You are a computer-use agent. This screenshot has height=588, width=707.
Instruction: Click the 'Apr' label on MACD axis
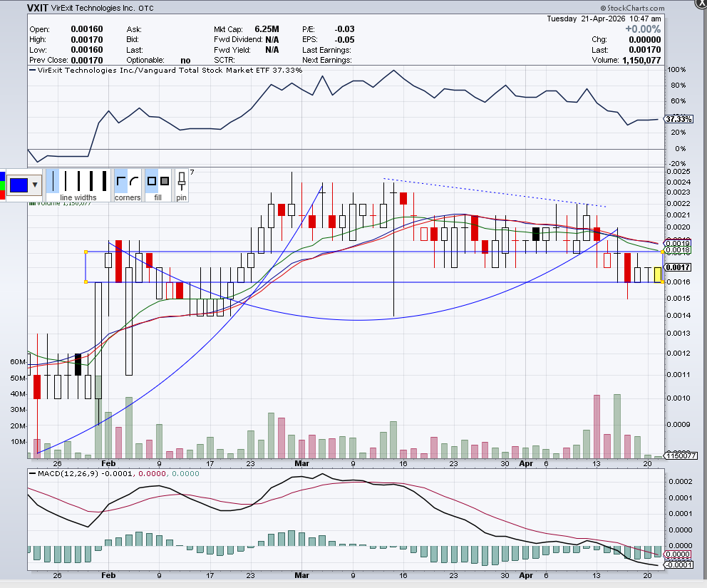coord(526,575)
